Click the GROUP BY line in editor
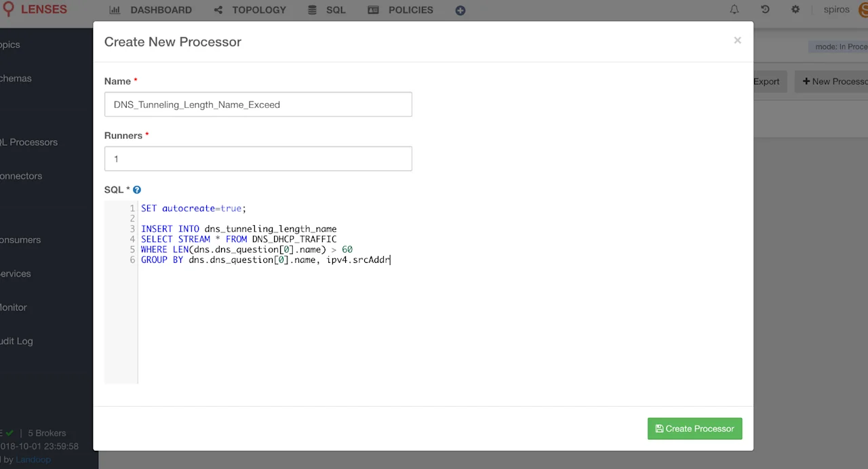The image size is (868, 469). click(x=266, y=260)
